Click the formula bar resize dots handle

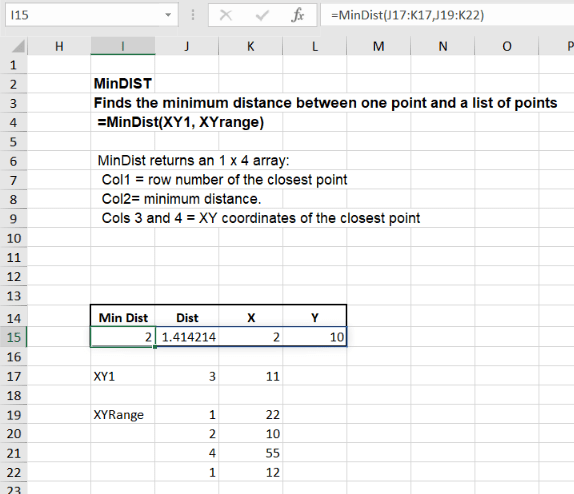(193, 15)
